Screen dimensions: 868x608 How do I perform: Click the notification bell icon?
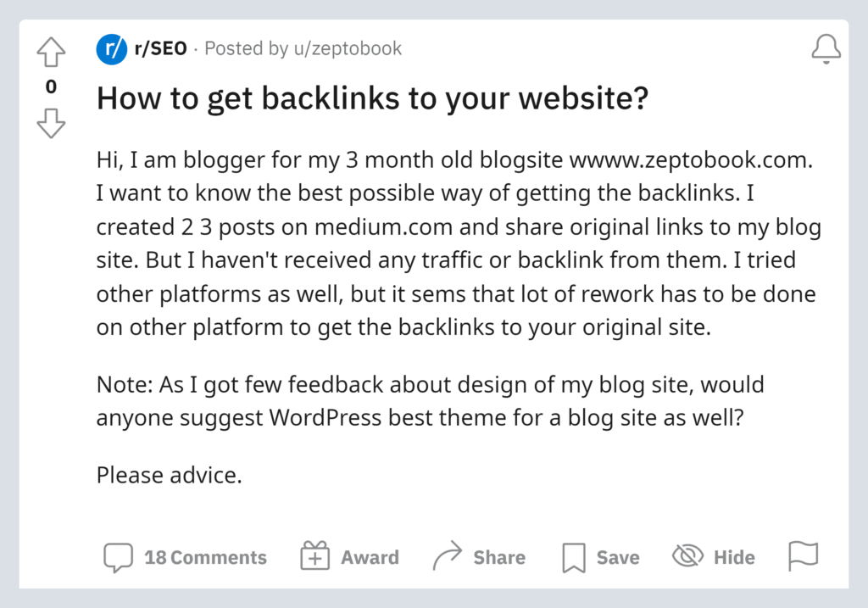(825, 48)
